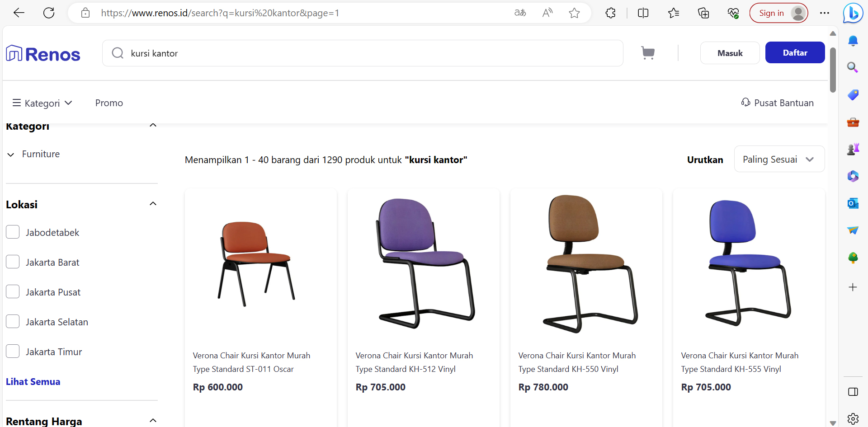Open the shopping cart icon
Screen dimensions: 868x427
(648, 53)
